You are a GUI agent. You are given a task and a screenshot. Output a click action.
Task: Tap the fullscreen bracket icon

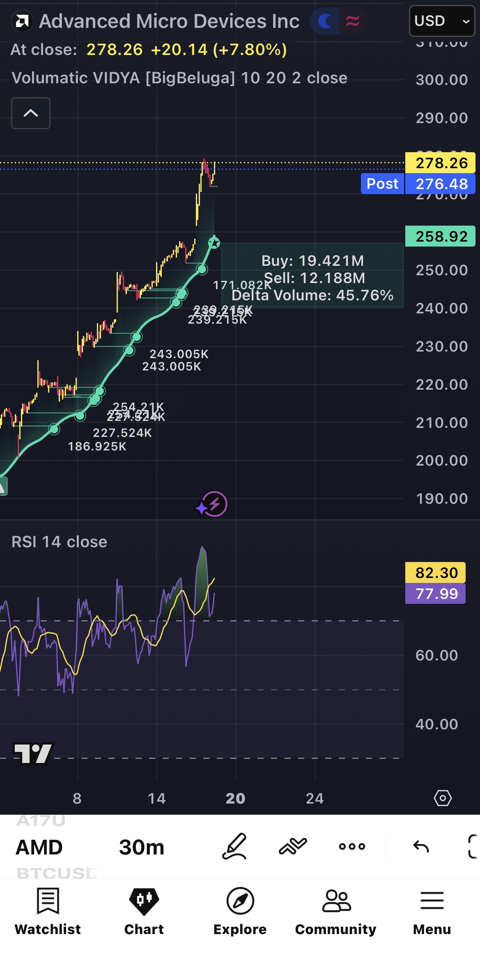473,846
